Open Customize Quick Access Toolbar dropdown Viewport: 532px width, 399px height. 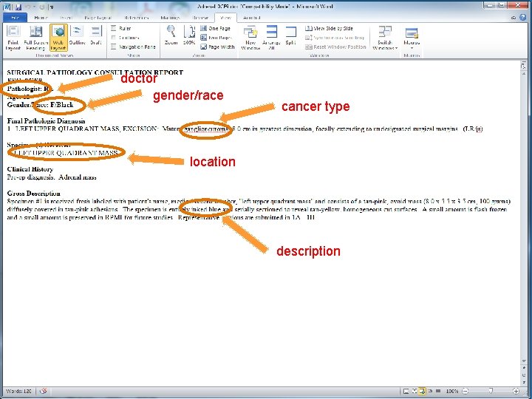51,7
